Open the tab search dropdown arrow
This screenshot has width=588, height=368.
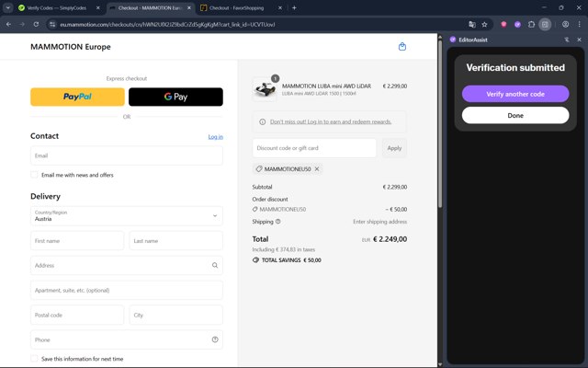[x=8, y=7]
